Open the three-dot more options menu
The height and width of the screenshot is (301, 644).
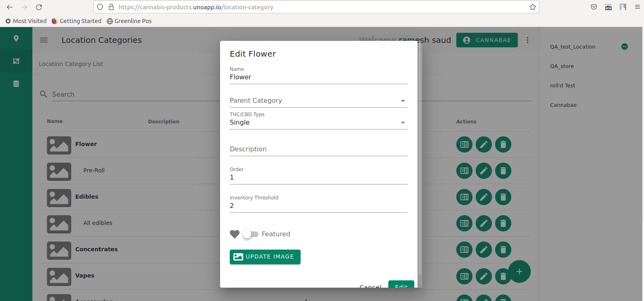click(527, 40)
